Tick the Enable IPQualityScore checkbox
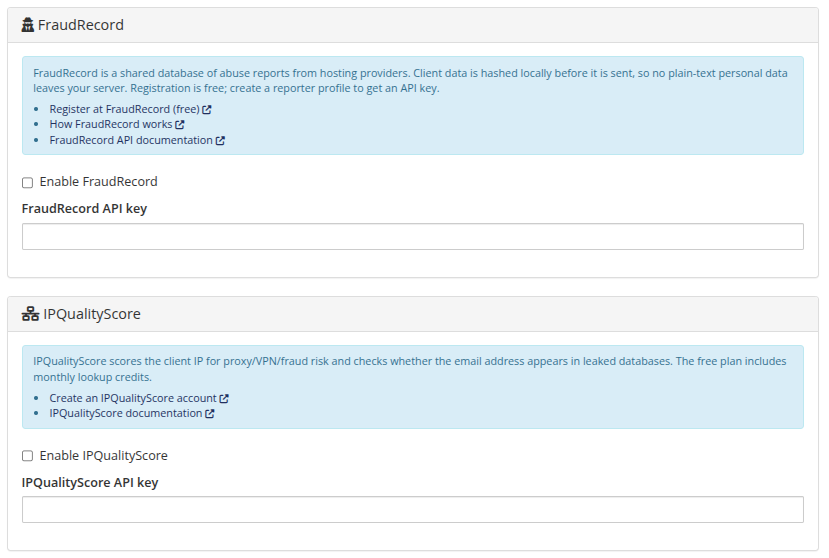This screenshot has height=558, width=829. click(27, 456)
